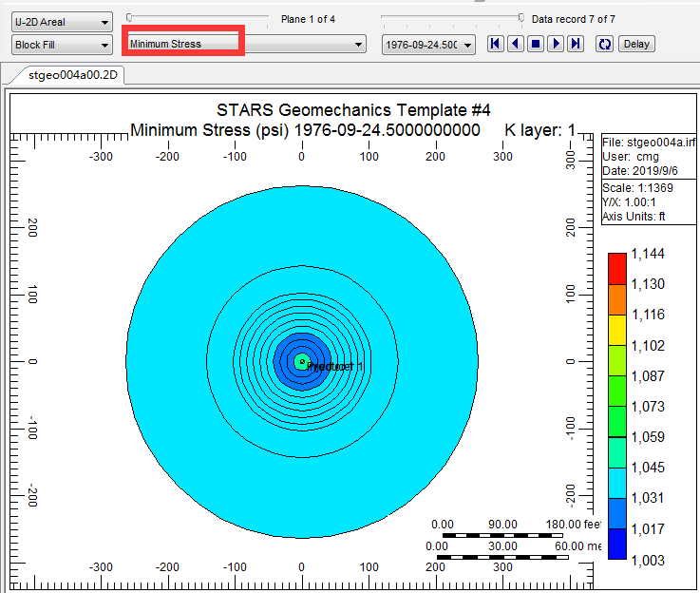The image size is (700, 593).
Task: Open the Minimum Stress property dropdown
Action: [246, 44]
